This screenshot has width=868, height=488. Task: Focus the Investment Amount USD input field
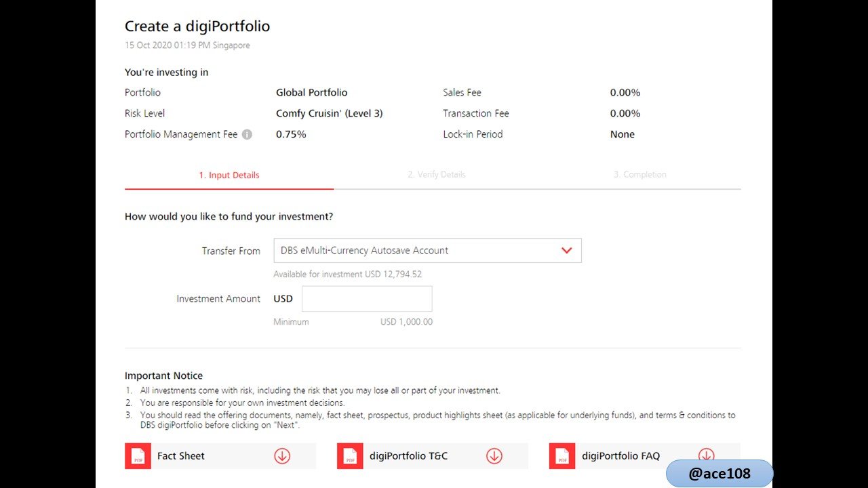[367, 299]
